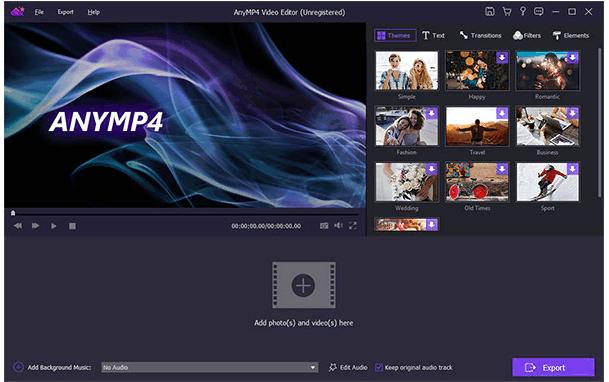The width and height of the screenshot is (609, 382).
Task: Open the feedback chat bubble icon
Action: coord(539,12)
